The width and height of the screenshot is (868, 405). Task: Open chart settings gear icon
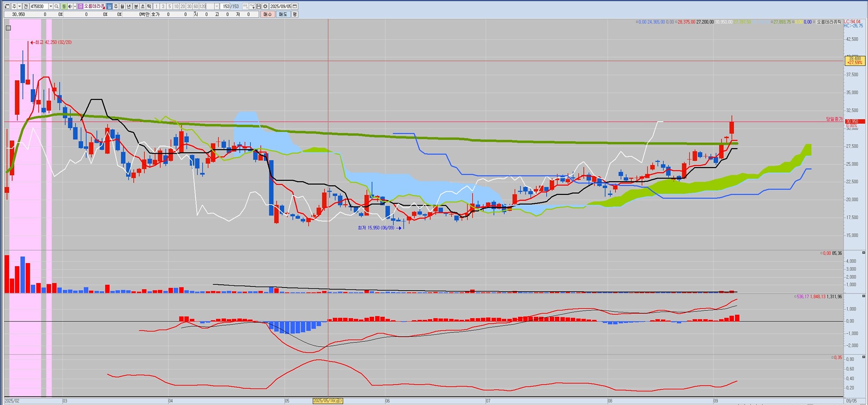[265, 6]
